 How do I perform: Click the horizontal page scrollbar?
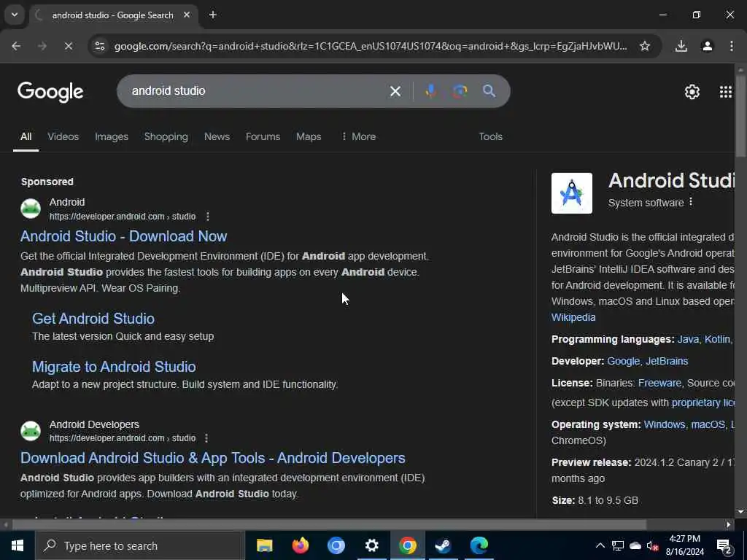coord(329,525)
